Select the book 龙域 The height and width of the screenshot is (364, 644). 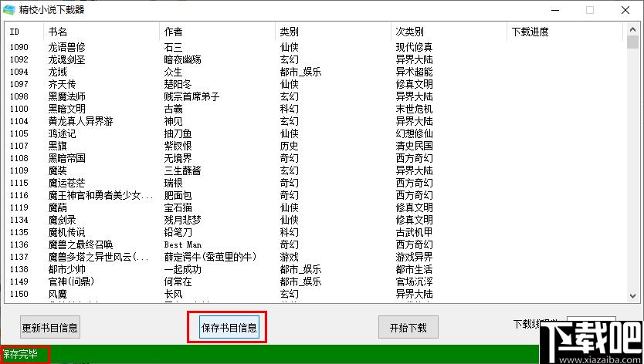(57, 72)
